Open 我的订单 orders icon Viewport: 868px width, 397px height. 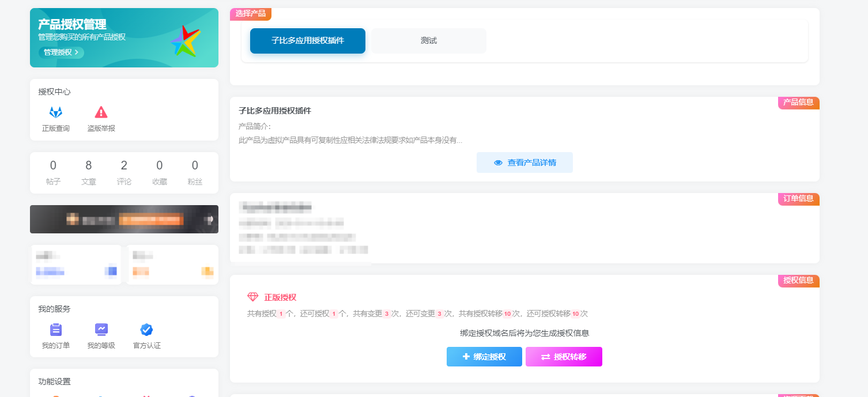click(55, 329)
